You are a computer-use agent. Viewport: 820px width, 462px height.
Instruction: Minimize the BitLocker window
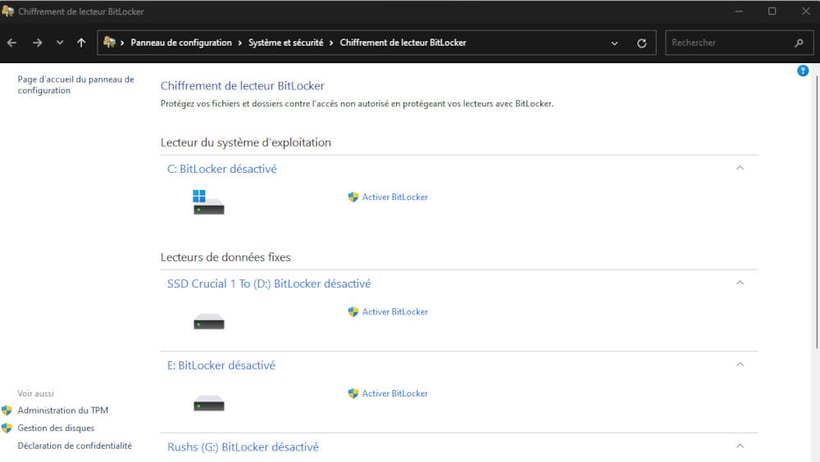click(738, 11)
